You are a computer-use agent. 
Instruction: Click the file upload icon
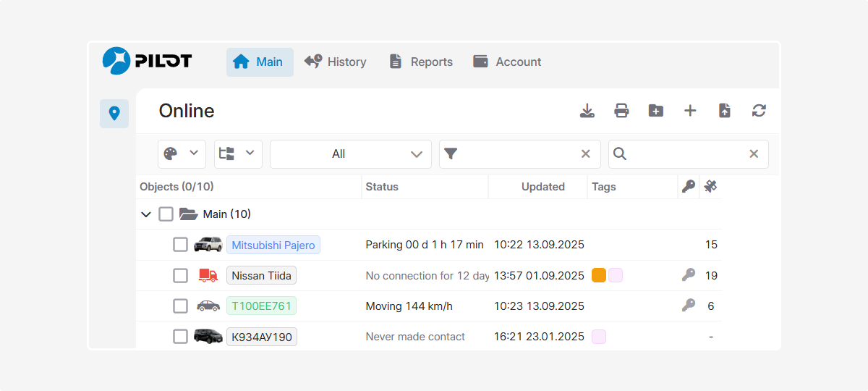coord(724,111)
